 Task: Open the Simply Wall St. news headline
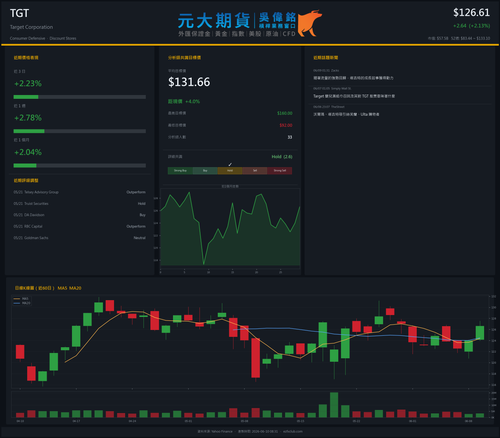click(354, 96)
